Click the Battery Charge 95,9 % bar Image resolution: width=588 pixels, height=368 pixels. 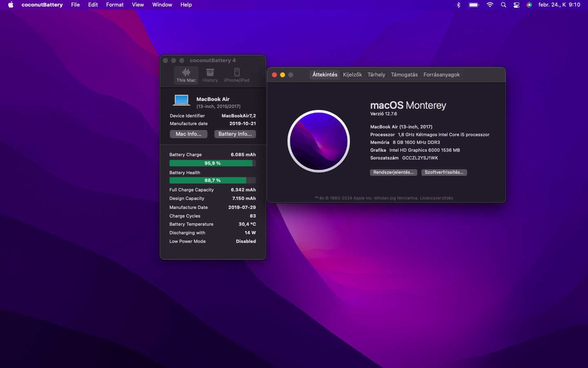coord(213,163)
